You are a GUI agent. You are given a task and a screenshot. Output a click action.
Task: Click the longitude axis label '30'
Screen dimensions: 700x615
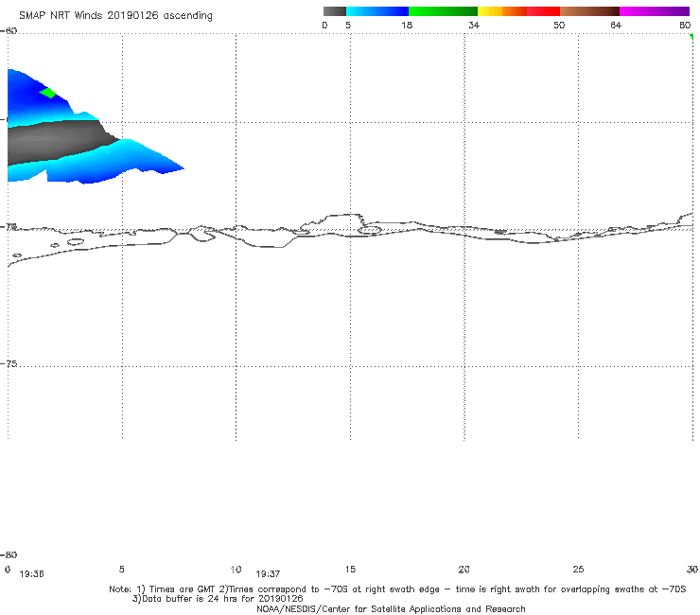692,569
